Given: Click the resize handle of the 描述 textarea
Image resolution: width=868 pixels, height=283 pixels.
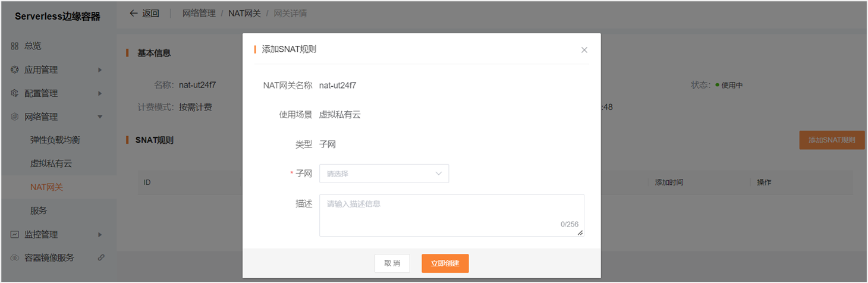Looking at the screenshot, I should [580, 233].
